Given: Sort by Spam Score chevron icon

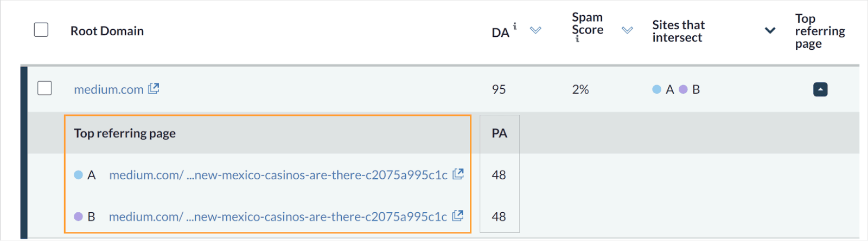Looking at the screenshot, I should click(627, 30).
